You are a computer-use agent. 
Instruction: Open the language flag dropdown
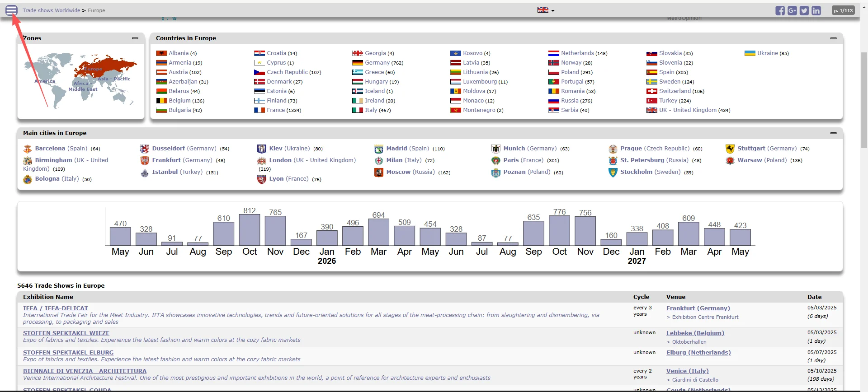tap(546, 10)
